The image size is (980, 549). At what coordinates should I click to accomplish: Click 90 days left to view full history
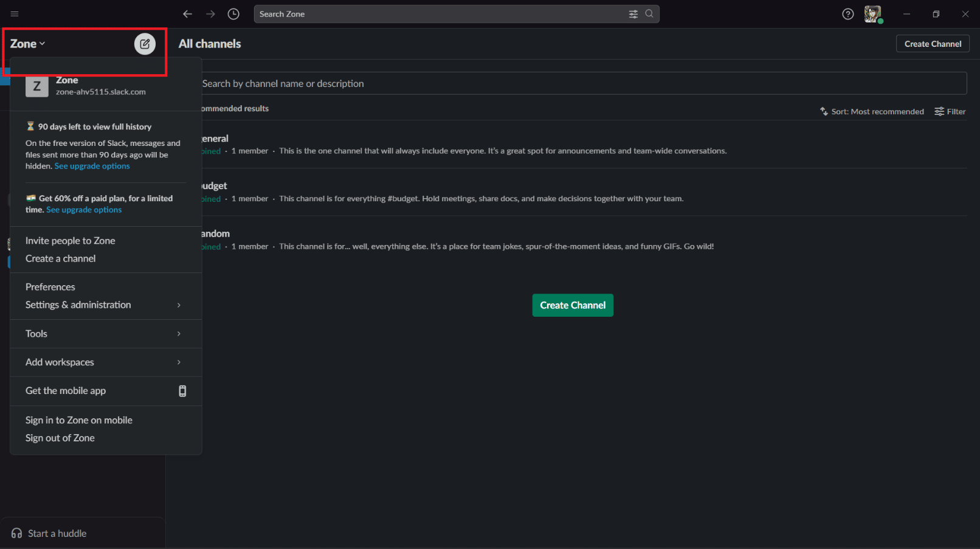(95, 126)
